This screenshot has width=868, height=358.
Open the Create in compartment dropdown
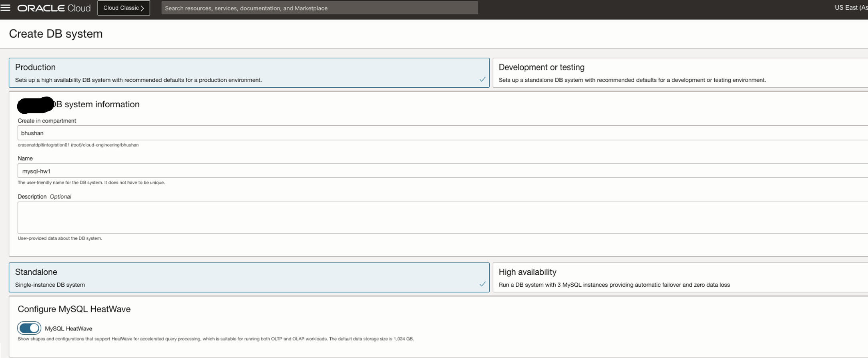[443, 133]
